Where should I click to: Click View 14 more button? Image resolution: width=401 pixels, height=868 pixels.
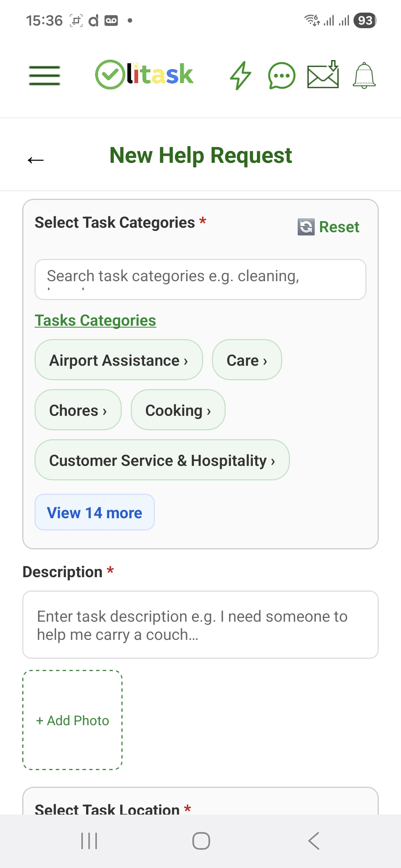pyautogui.click(x=94, y=512)
